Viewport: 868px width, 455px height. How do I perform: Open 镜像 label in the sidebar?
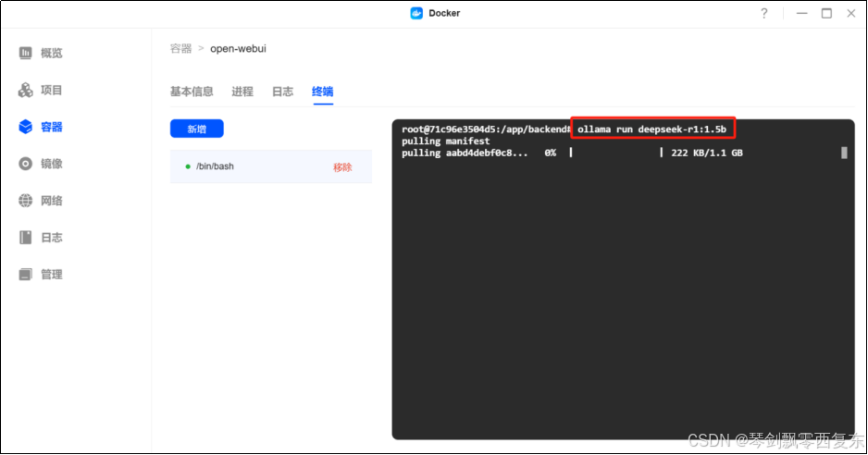click(52, 164)
